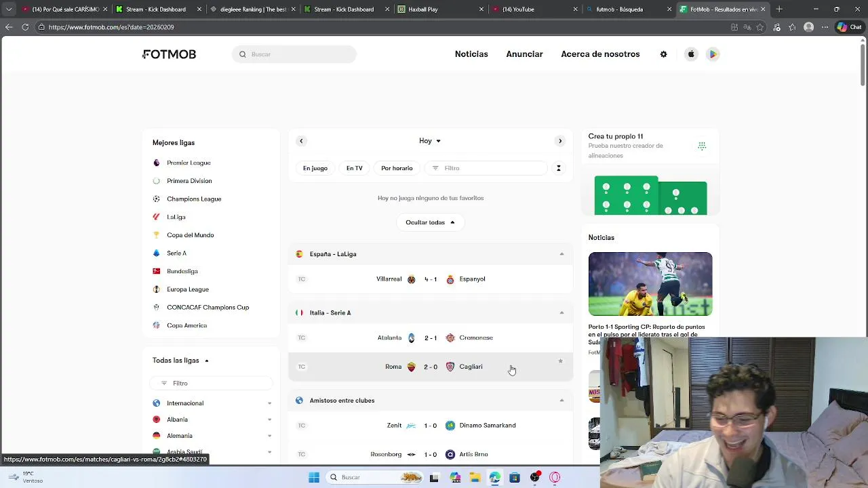Go back with the browser back arrow
The height and width of the screenshot is (488, 868).
click(x=8, y=27)
